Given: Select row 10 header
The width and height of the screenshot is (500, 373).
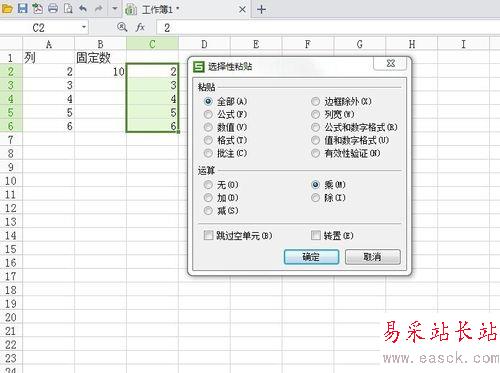Looking at the screenshot, I should click(11, 181).
